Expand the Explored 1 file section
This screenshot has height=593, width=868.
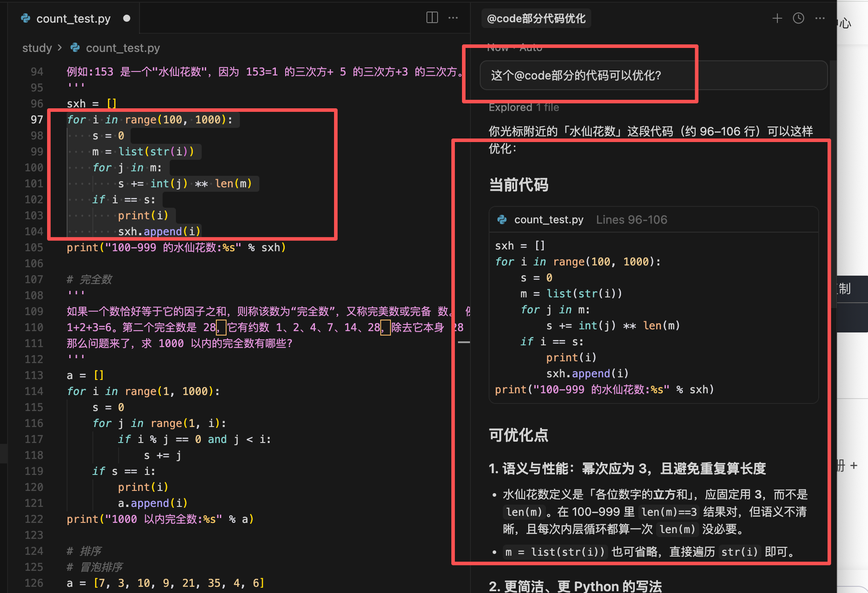(x=524, y=107)
